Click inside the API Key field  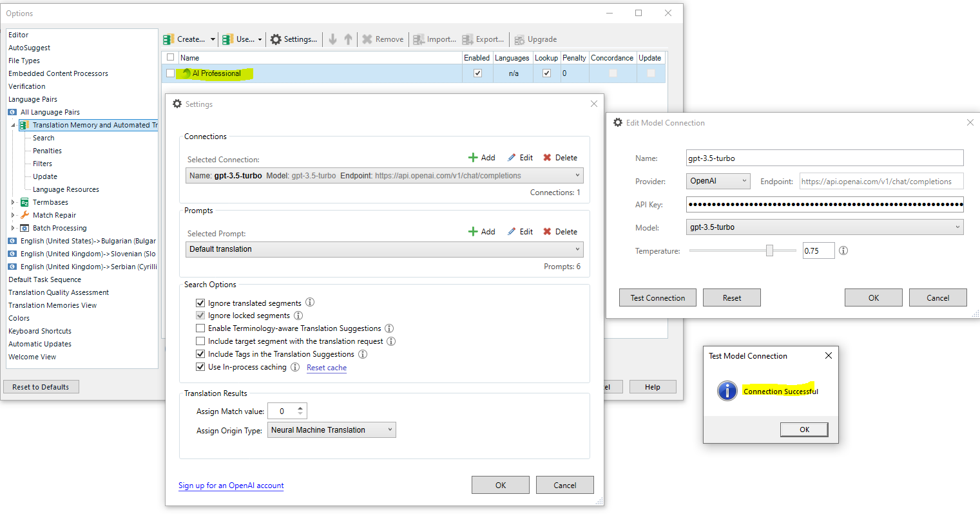[x=825, y=204]
